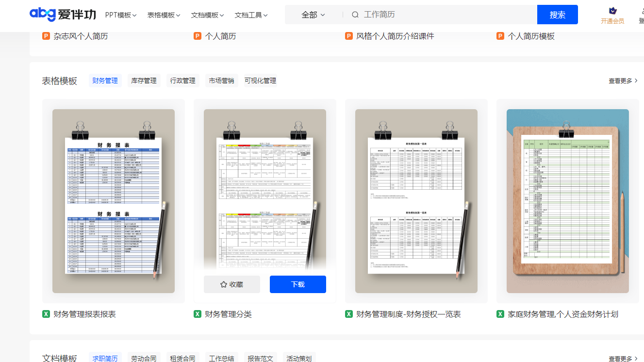This screenshot has width=644, height=362.
Task: Open the 表格模板 dropdown menu
Action: [x=164, y=15]
